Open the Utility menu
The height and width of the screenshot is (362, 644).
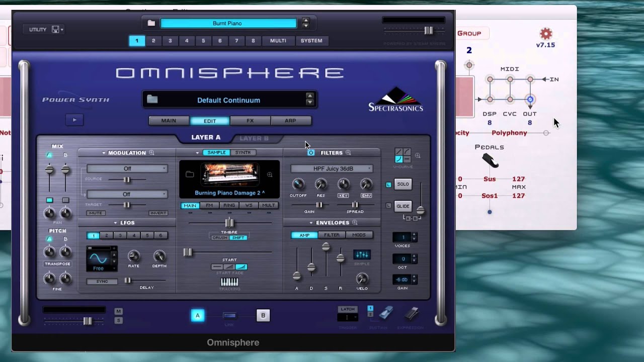coord(43,30)
